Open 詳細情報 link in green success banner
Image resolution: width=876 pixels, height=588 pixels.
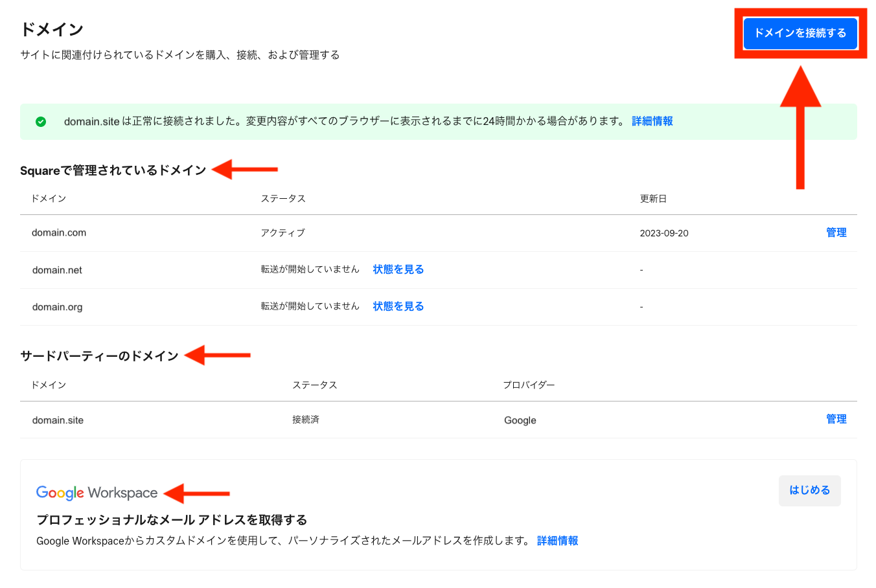pyautogui.click(x=652, y=121)
